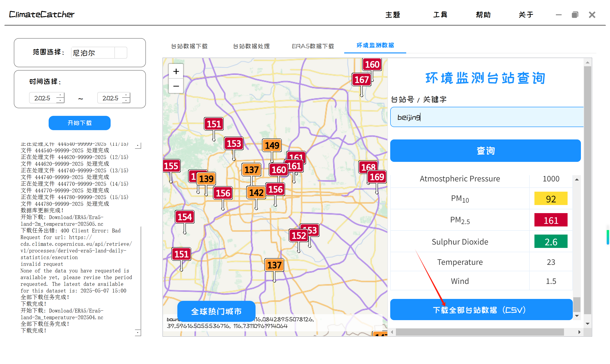The width and height of the screenshot is (610, 364).
Task: Select the map marker labeled 169
Action: 377,177
